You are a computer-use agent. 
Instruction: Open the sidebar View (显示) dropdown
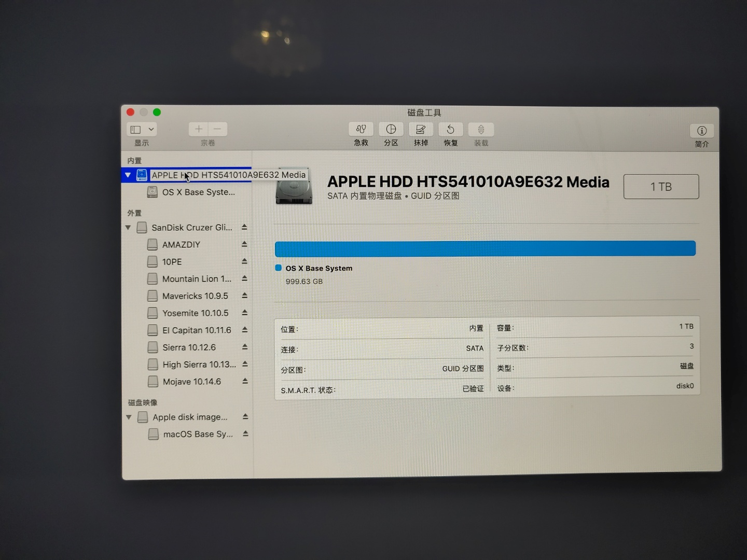point(142,129)
